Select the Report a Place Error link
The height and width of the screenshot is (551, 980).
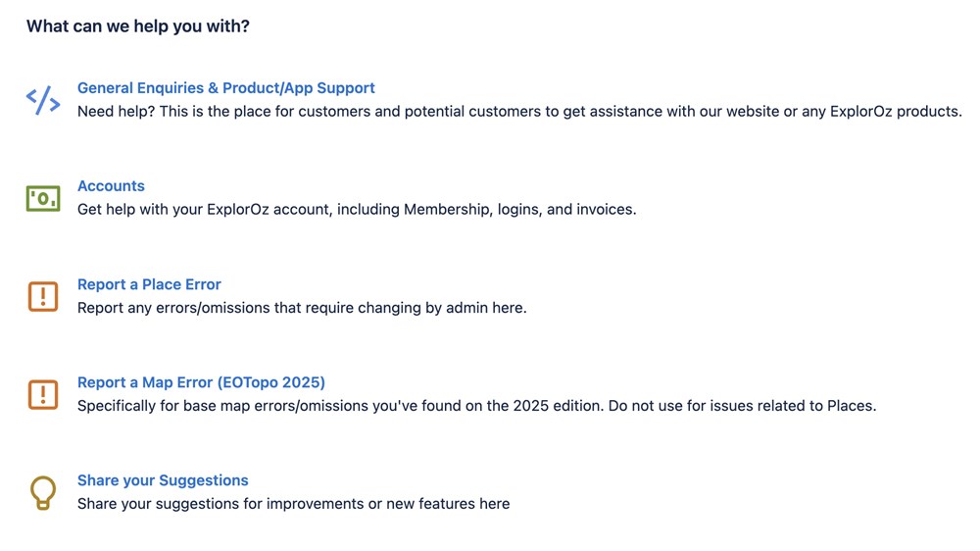tap(149, 284)
